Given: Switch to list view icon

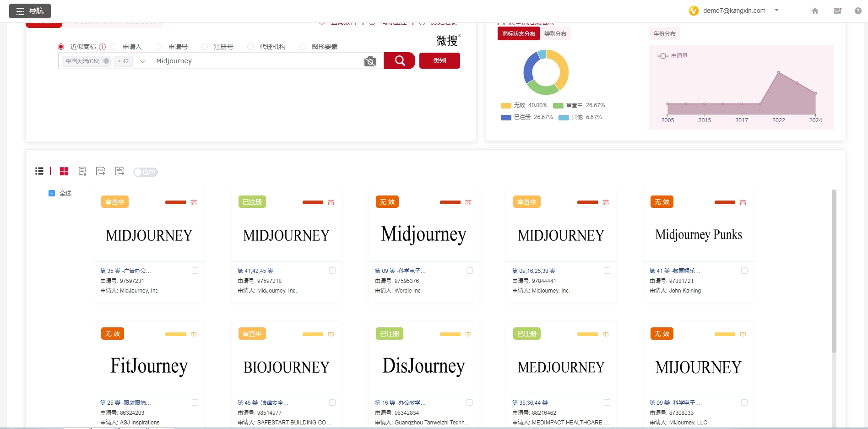Looking at the screenshot, I should click(x=39, y=171).
